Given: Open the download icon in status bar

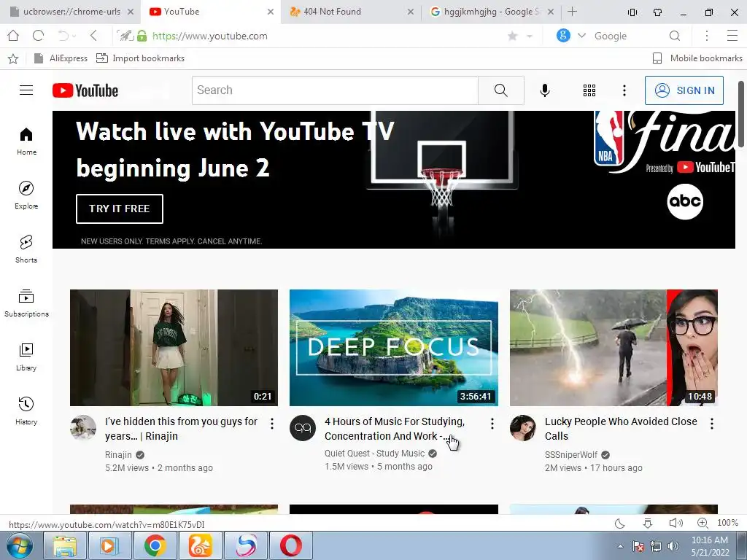Looking at the screenshot, I should (648, 524).
